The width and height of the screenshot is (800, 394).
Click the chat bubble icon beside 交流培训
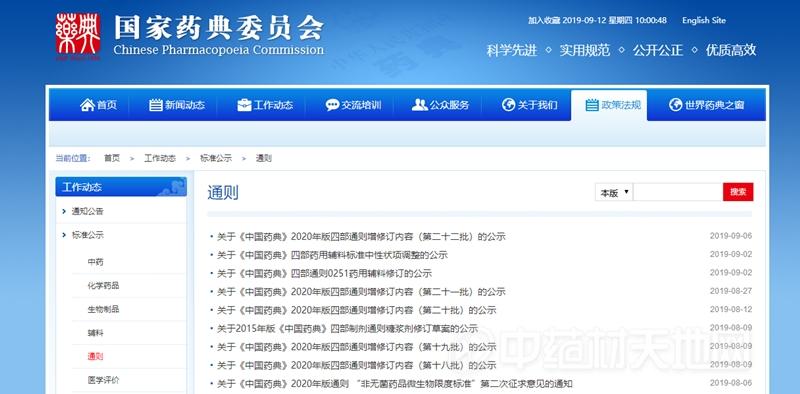[x=332, y=105]
